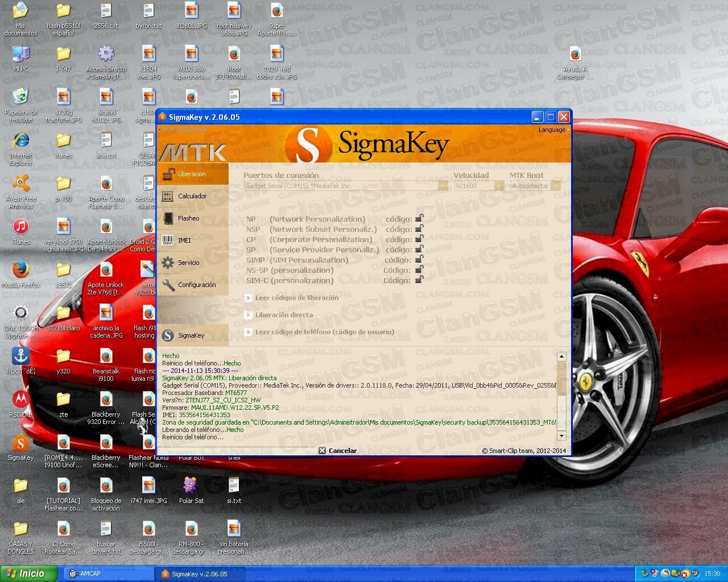Open the Servicio tab
The height and width of the screenshot is (582, 728).
192,263
